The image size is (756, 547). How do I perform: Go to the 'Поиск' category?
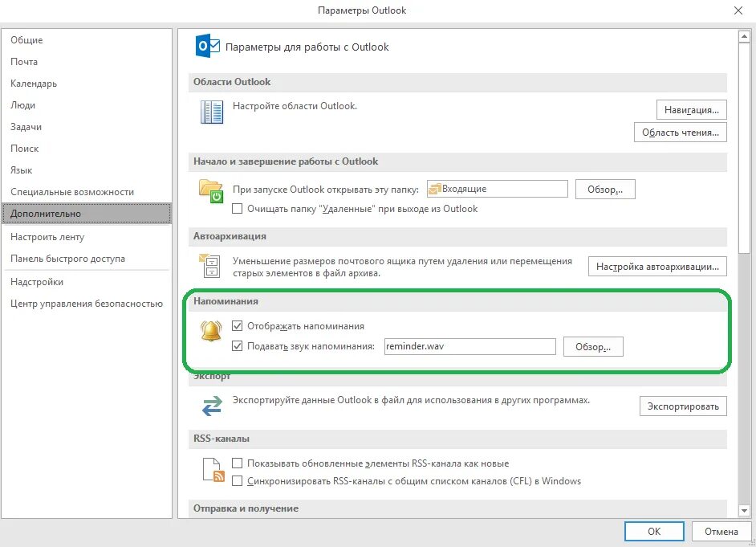click(x=87, y=149)
